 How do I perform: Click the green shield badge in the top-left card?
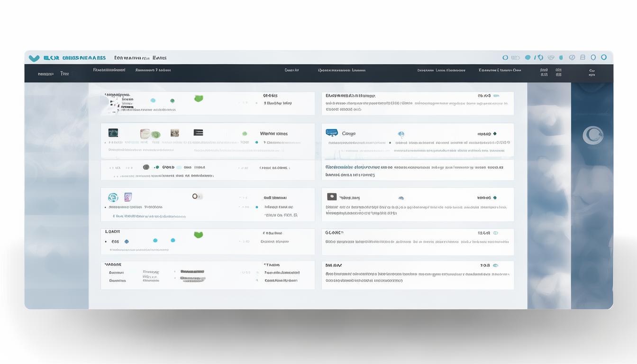[x=199, y=99]
